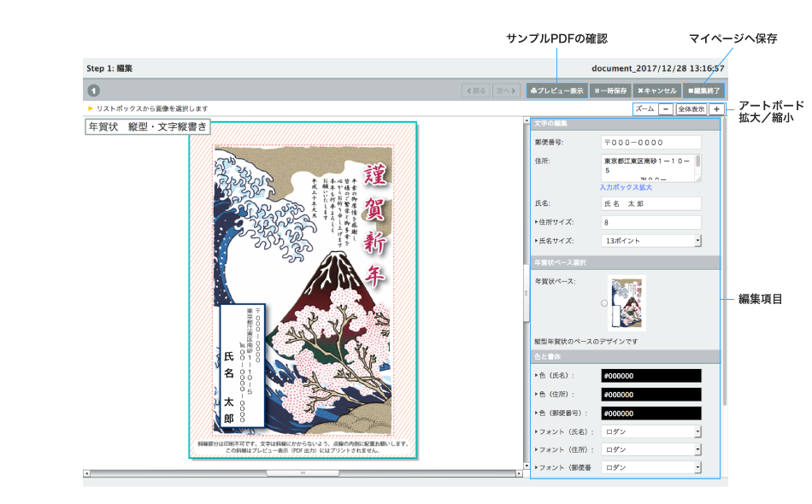
Task: Go back with the 戻る button
Action: point(476,91)
